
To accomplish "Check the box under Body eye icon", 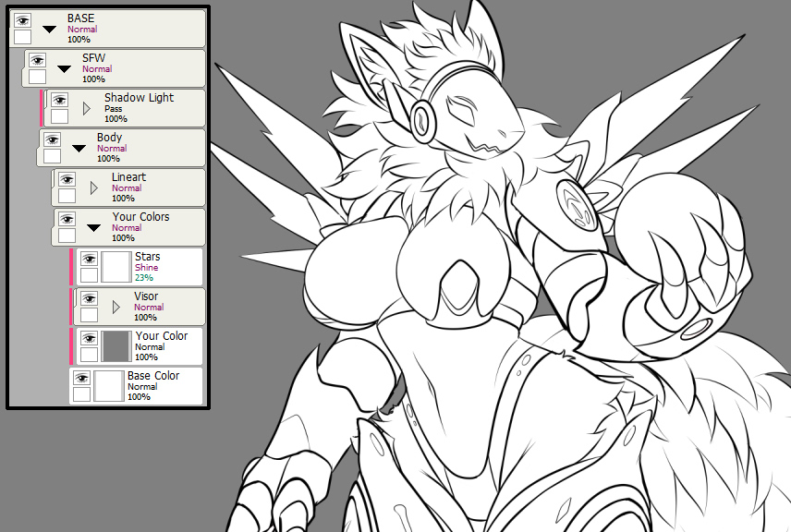I will (x=52, y=156).
